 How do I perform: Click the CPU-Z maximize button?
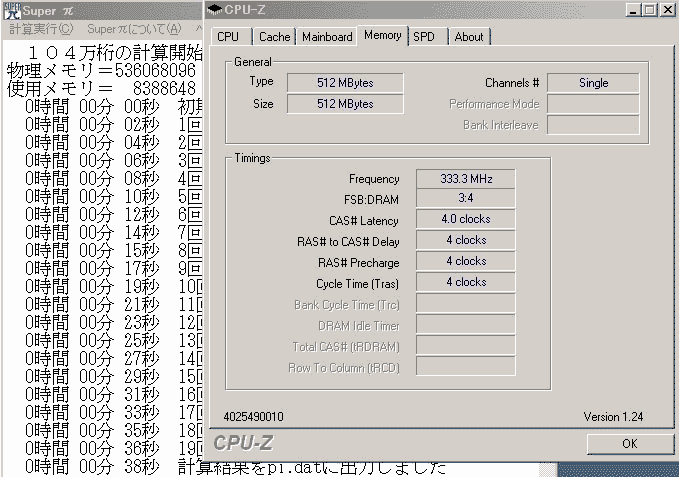point(649,10)
